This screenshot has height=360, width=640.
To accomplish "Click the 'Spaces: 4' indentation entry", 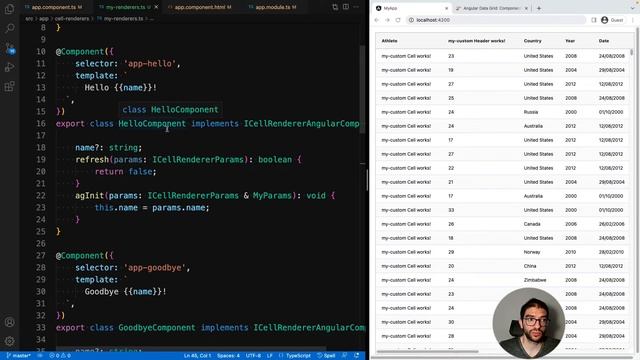I will point(228,356).
